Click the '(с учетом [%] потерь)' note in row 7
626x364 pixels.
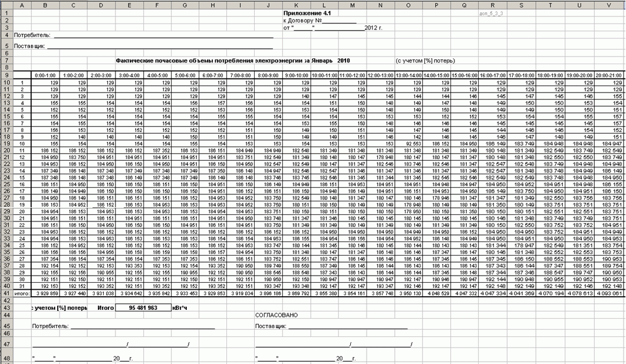[x=425, y=61]
